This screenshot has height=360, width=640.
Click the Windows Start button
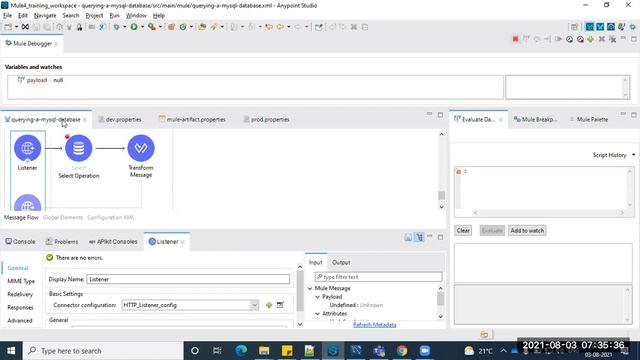tap(11, 351)
